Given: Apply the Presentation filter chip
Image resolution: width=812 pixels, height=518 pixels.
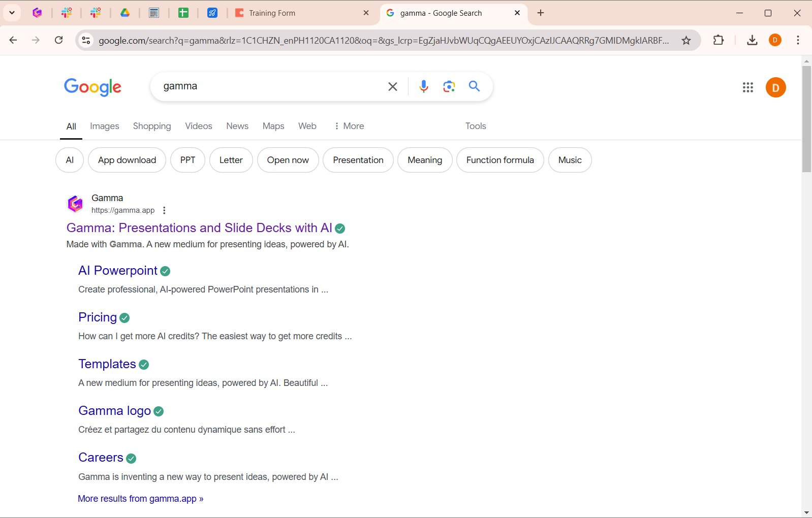Looking at the screenshot, I should click(358, 160).
